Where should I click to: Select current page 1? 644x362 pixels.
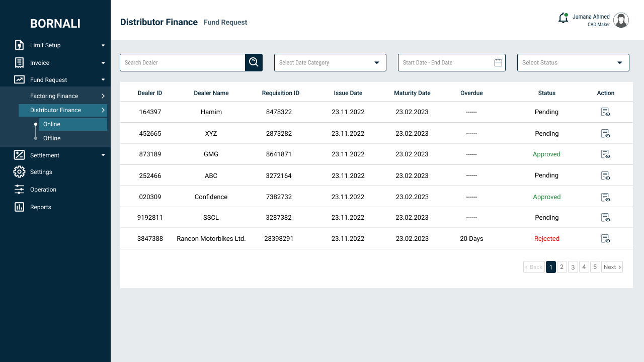(x=551, y=267)
